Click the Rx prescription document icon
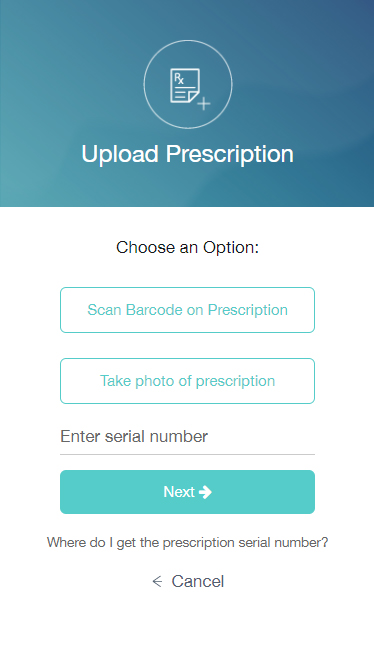Screen dimensions: 374x665 [185, 86]
